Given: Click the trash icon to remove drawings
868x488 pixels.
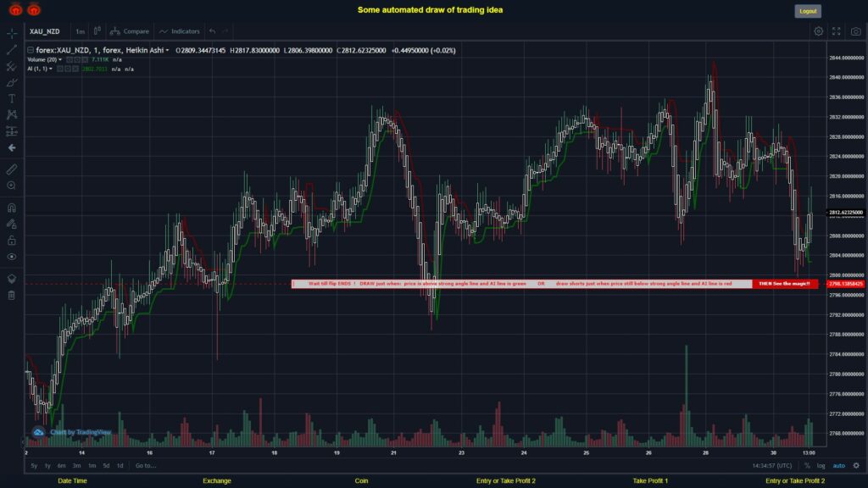Looking at the screenshot, I should [x=12, y=295].
